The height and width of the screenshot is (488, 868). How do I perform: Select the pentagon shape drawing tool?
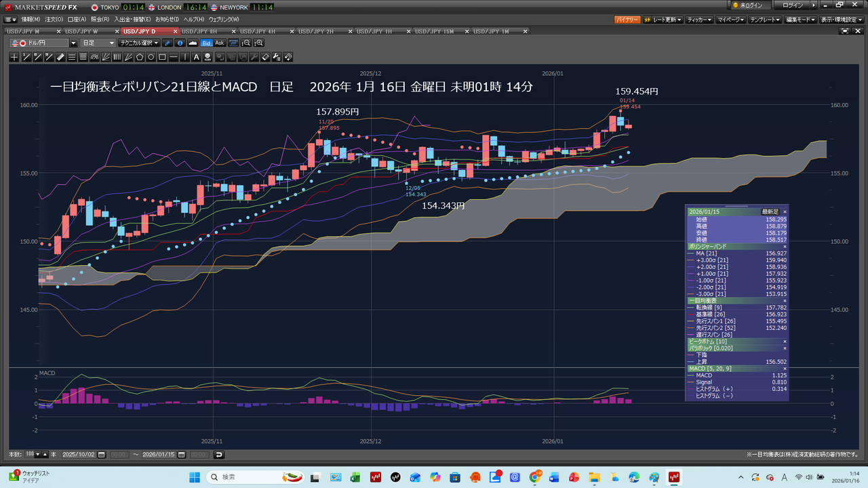click(140, 57)
